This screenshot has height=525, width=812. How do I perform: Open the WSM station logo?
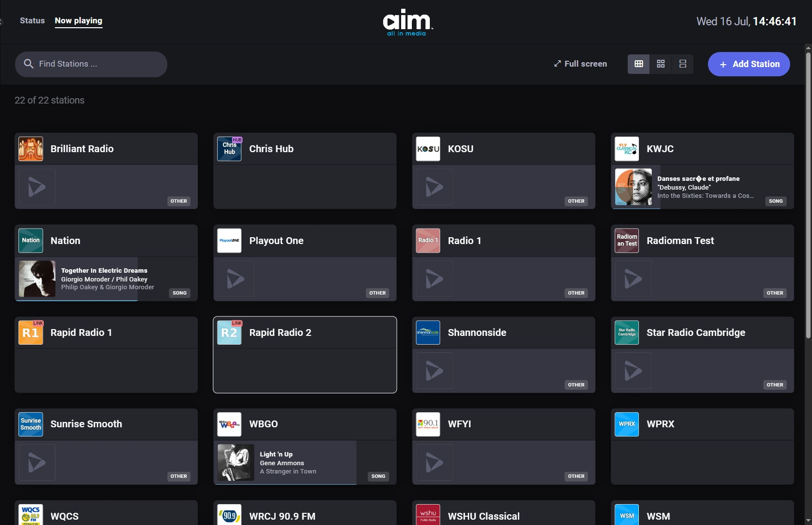(x=627, y=515)
